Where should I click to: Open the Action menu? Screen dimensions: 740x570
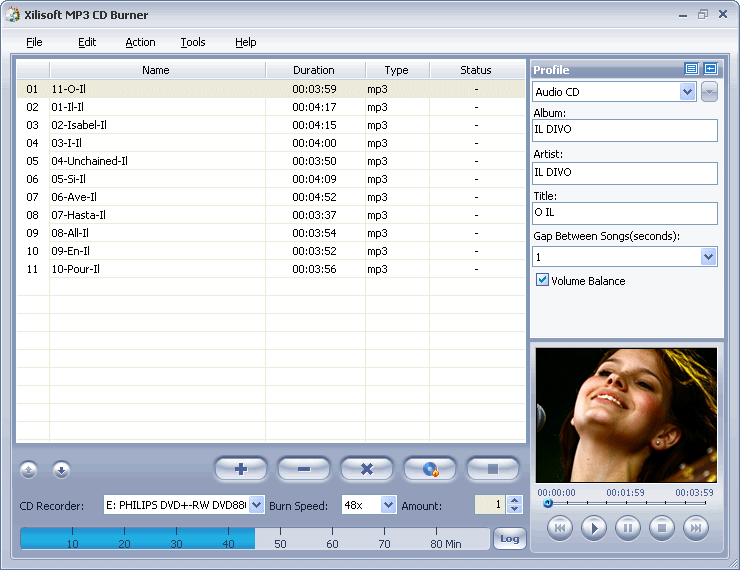[140, 42]
